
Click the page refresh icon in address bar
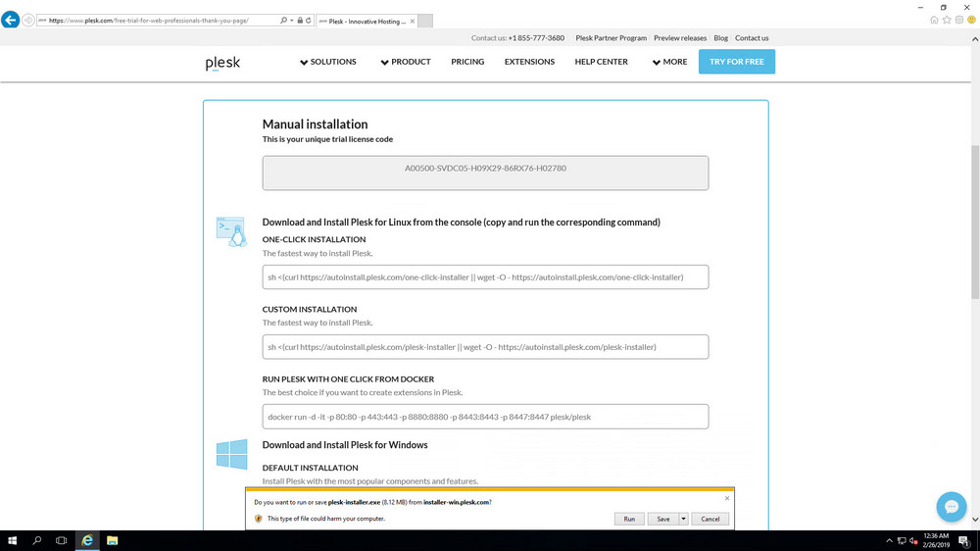tap(308, 21)
